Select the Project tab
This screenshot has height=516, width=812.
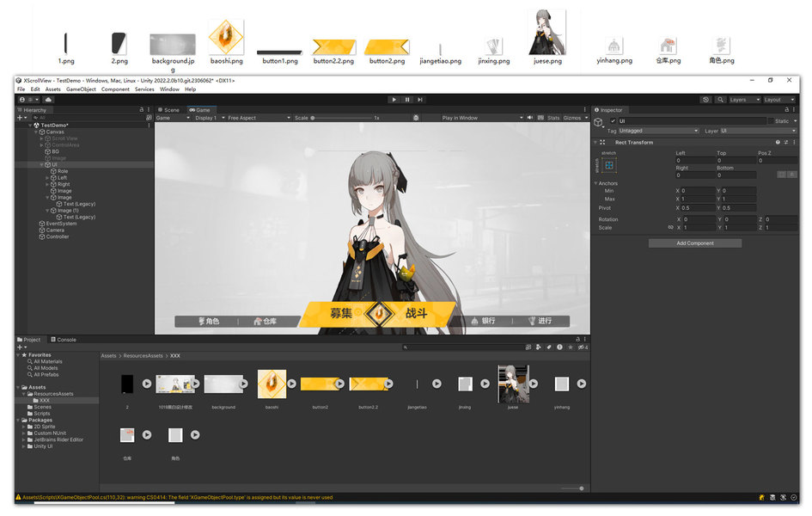point(28,340)
